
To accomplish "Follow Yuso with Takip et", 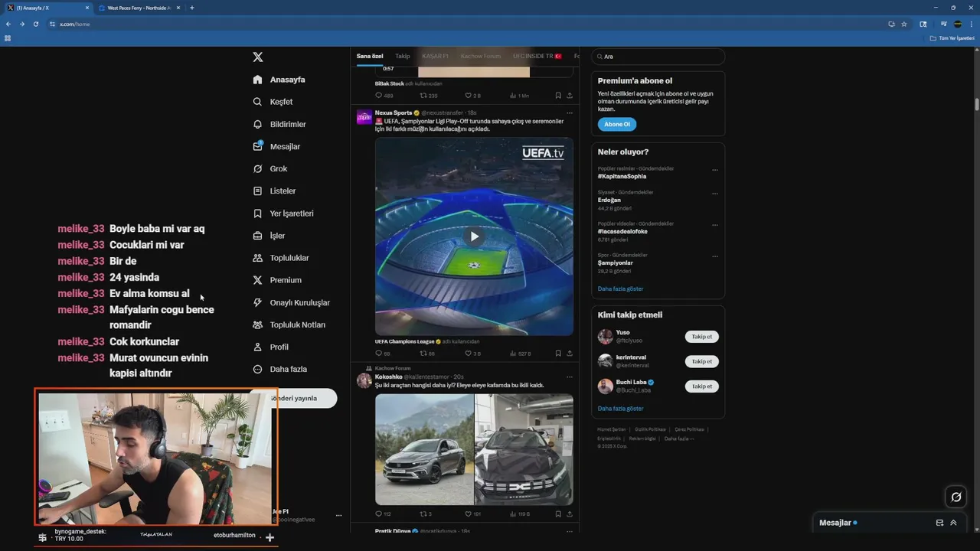I will tap(701, 337).
